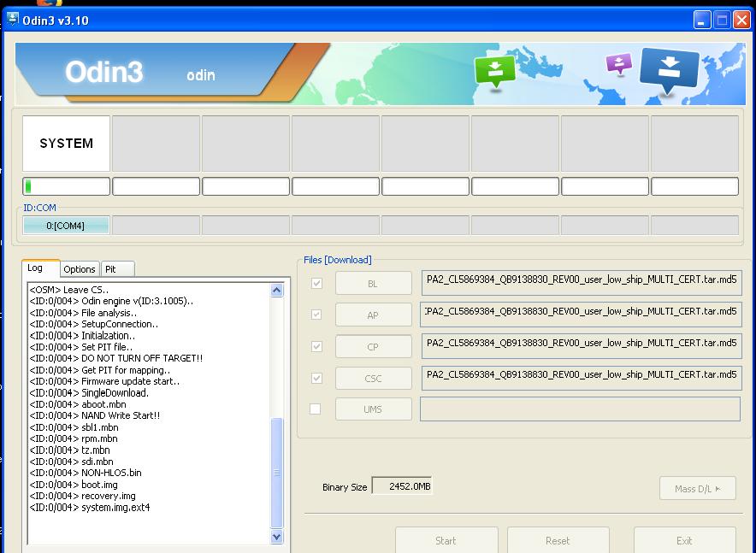Click the 'recovery.img' log line

click(x=82, y=496)
